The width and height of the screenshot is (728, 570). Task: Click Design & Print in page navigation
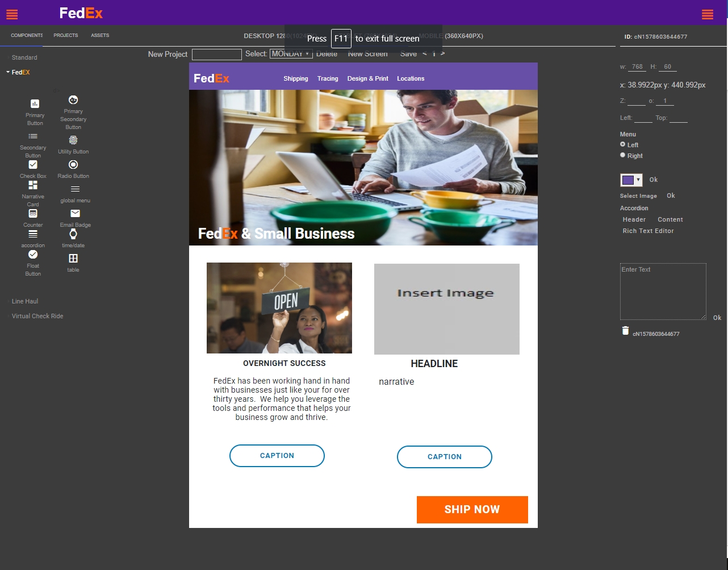point(368,78)
